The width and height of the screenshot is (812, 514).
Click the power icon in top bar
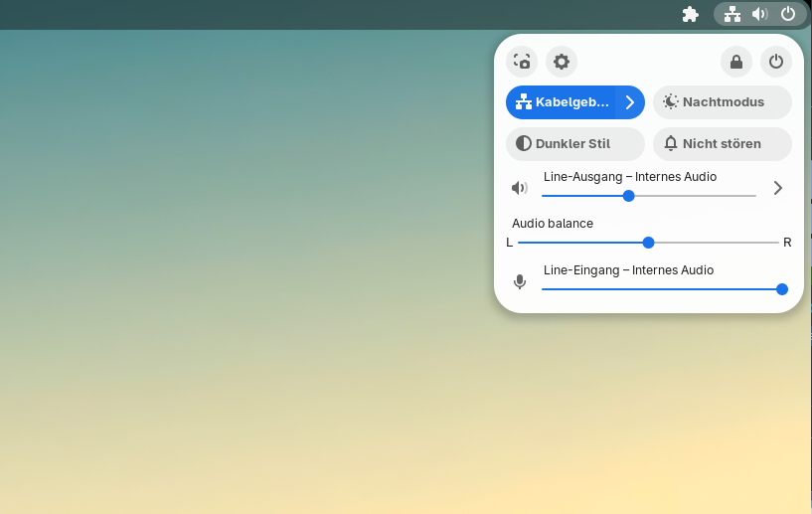(x=788, y=14)
